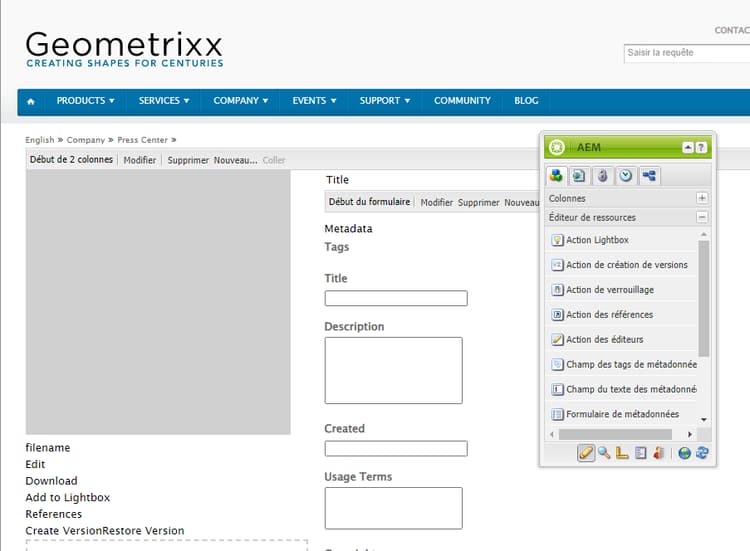Focus the Created text field
Viewport: 750px width, 551px height.
[396, 448]
